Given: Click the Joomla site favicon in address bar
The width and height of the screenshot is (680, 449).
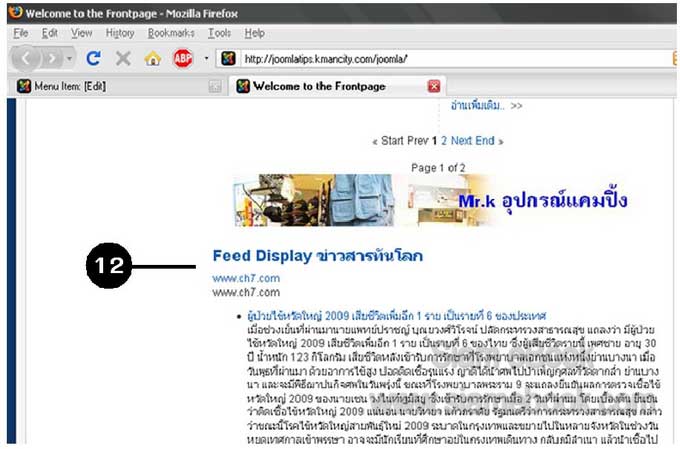Looking at the screenshot, I should point(228,58).
